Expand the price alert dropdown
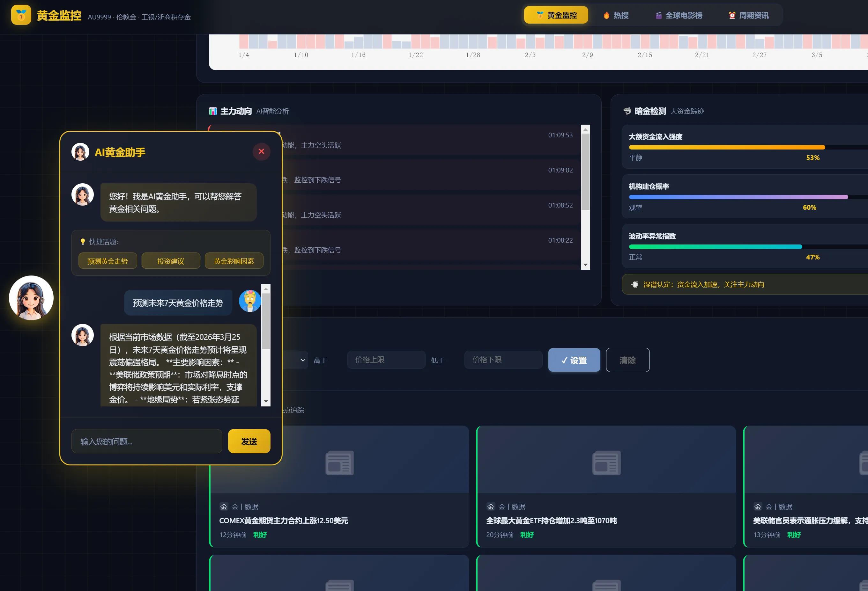Viewport: 868px width, 591px height. (302, 360)
